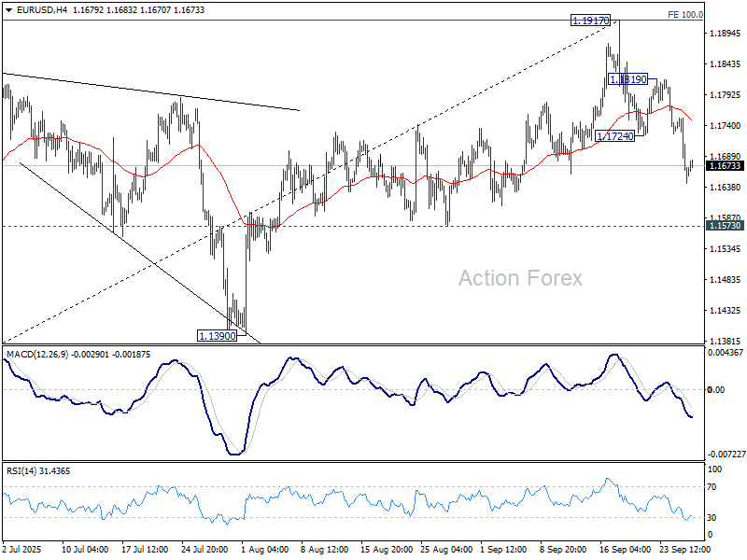Click the MACD zero line in indicator pane
747x560 pixels.
pyautogui.click(x=373, y=387)
